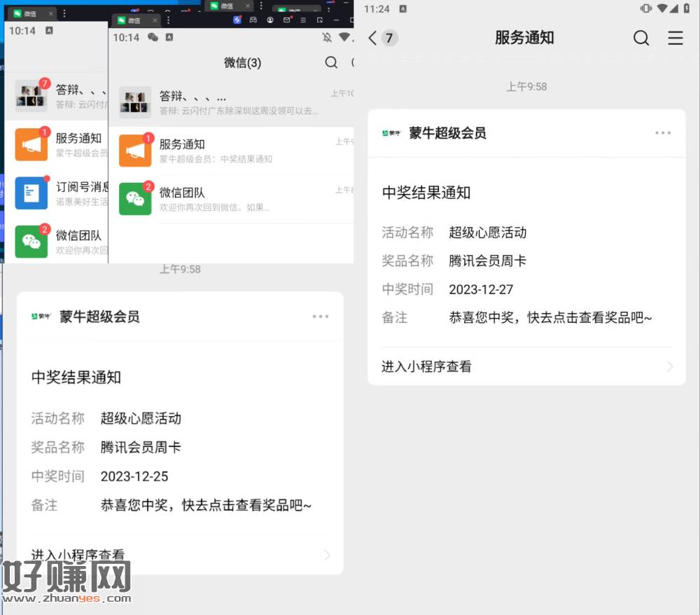Open the blue 订阅号消息 document icon
Viewport: 700px width, 615px height.
click(31, 193)
